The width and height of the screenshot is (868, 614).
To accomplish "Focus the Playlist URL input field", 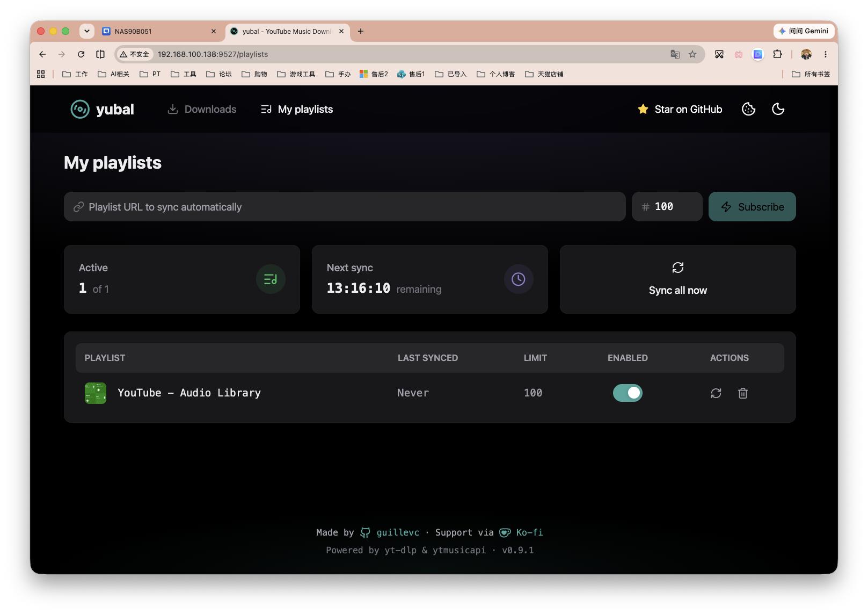I will point(345,207).
